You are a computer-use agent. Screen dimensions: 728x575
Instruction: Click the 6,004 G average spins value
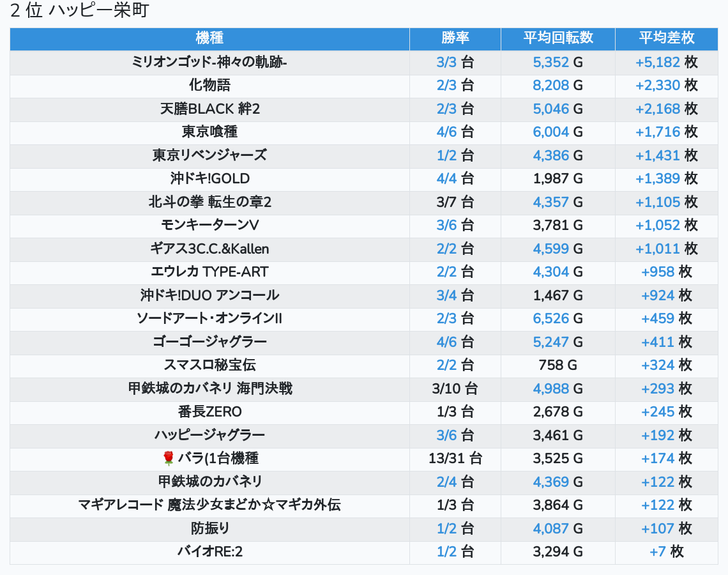[557, 132]
